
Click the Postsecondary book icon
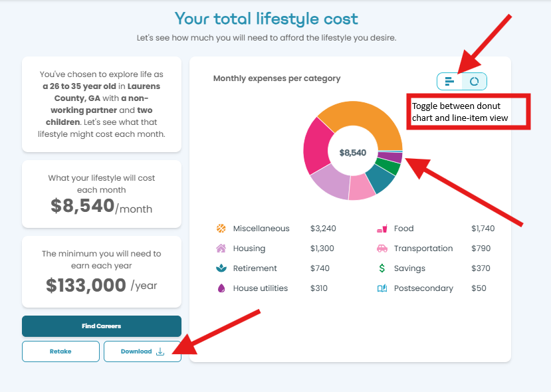click(382, 288)
